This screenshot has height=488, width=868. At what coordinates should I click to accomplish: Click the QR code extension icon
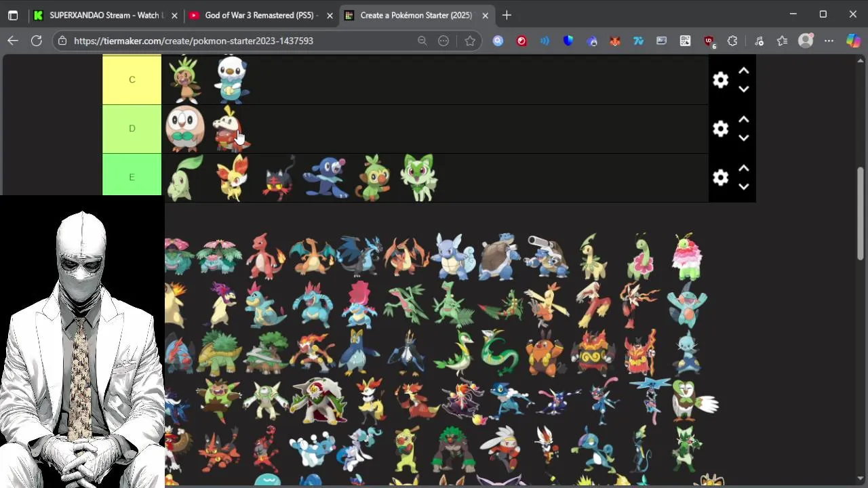685,41
